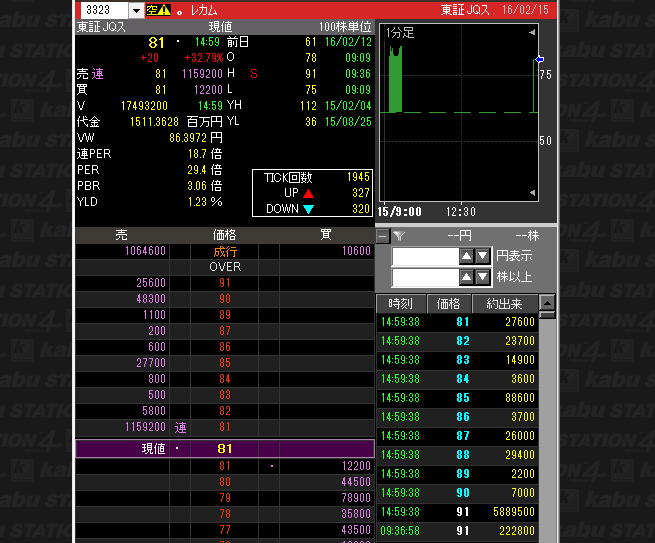Select ask price 85 in order book

[x=225, y=363]
